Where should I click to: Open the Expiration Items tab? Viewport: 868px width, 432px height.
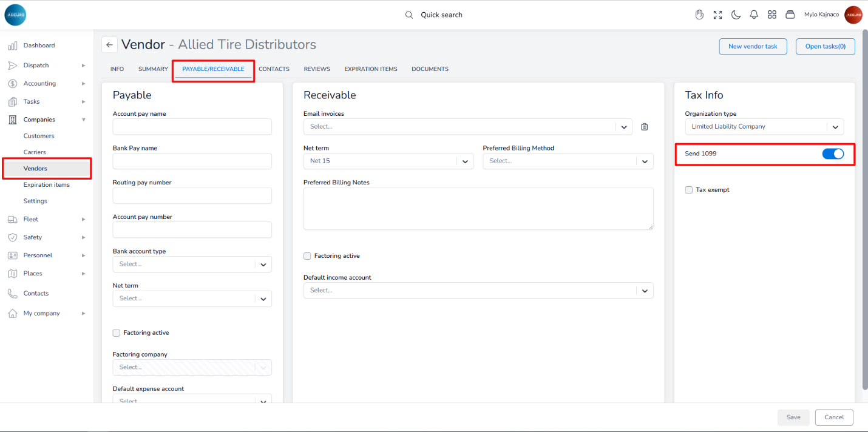click(x=371, y=69)
